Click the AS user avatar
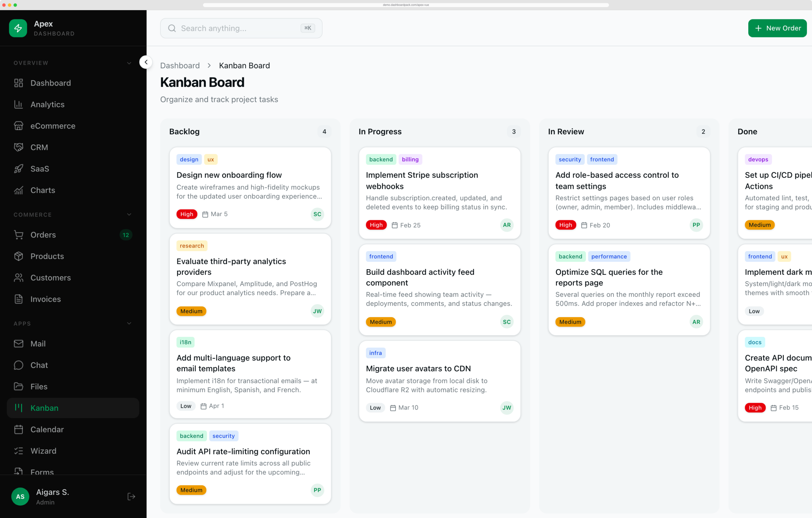The image size is (812, 518). [x=20, y=496]
